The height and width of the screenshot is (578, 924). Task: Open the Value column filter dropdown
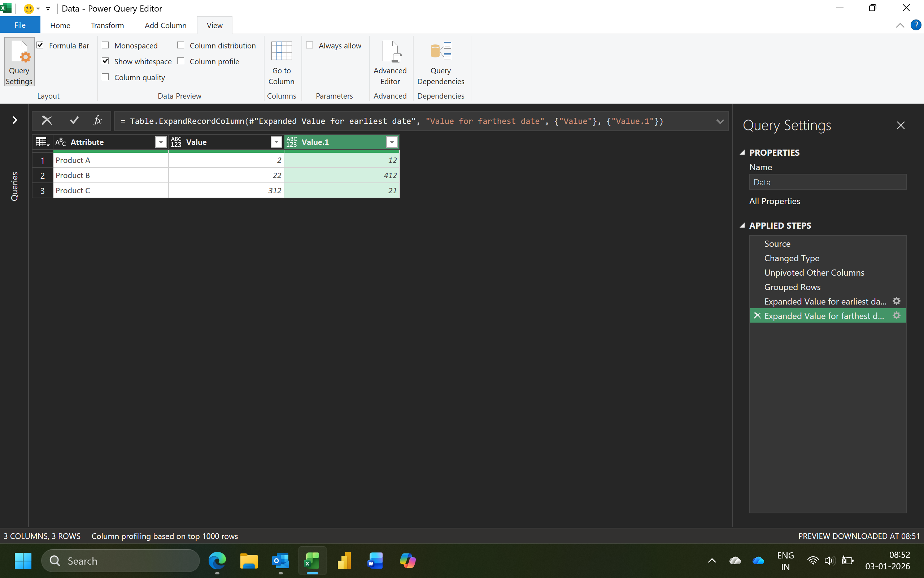coord(276,142)
